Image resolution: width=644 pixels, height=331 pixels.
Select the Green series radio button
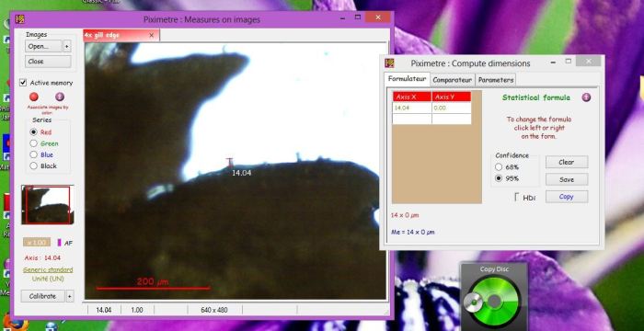tap(34, 143)
